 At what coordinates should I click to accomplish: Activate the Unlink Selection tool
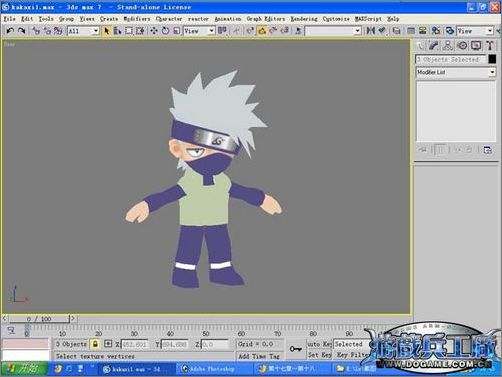(47, 31)
